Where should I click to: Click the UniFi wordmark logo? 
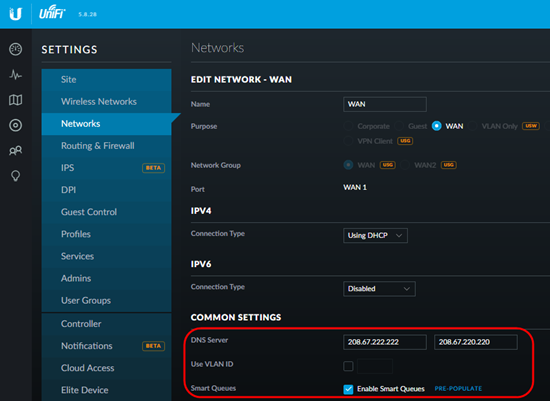click(52, 13)
